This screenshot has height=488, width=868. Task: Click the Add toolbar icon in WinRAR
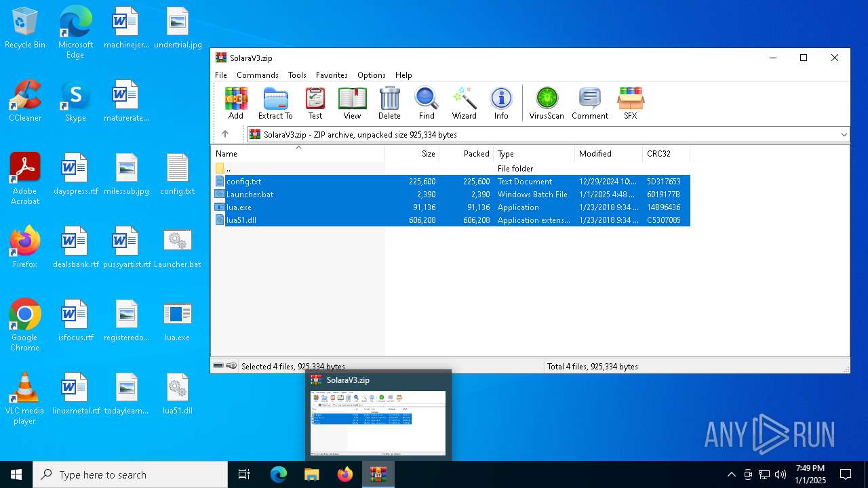click(236, 104)
